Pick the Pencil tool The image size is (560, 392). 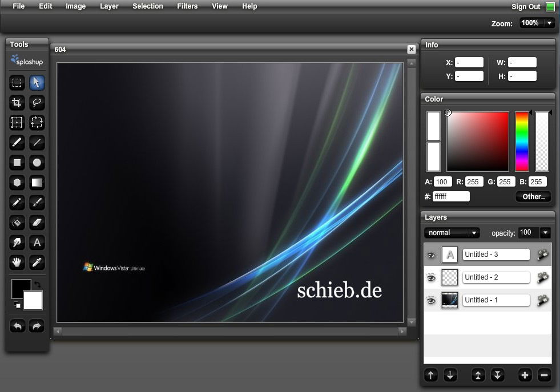tap(17, 203)
